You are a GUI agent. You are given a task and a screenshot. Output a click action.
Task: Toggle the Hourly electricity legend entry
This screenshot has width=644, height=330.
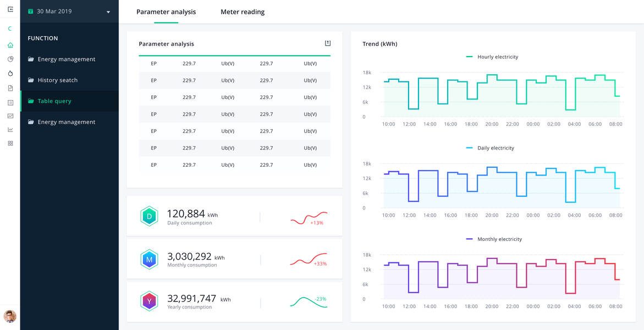click(x=492, y=57)
